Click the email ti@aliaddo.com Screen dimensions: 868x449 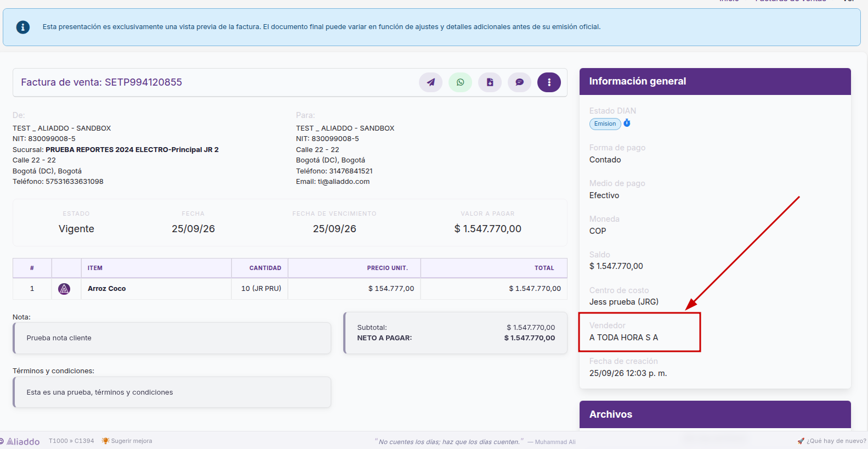pyautogui.click(x=344, y=182)
